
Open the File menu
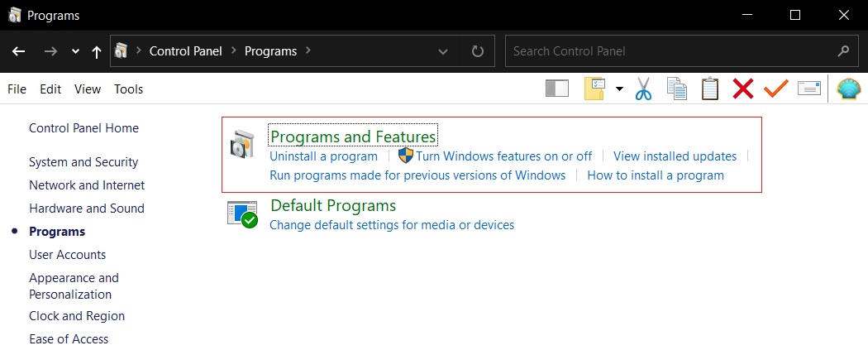tap(17, 89)
